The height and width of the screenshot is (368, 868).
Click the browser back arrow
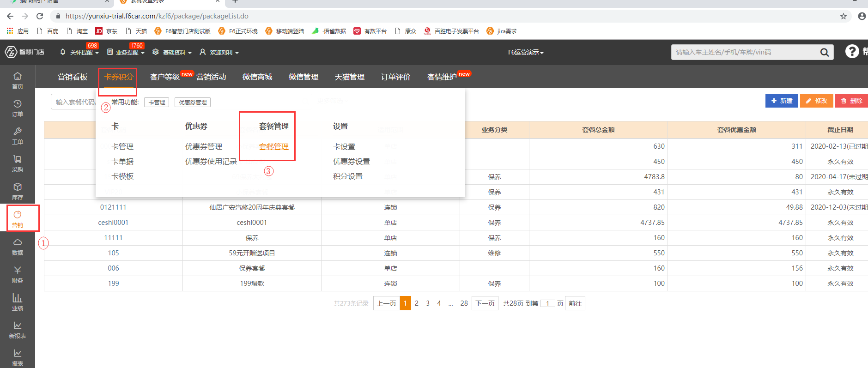(10, 16)
